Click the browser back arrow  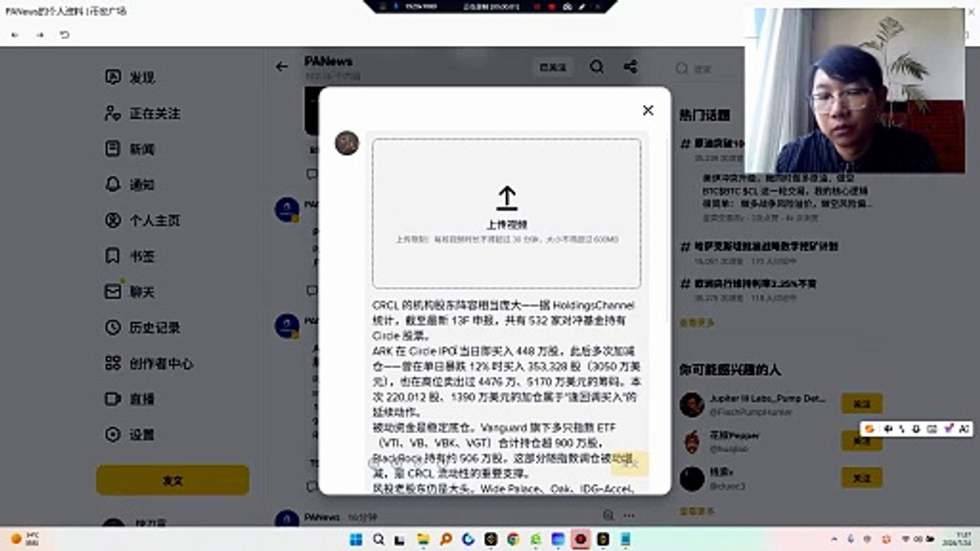pyautogui.click(x=15, y=35)
